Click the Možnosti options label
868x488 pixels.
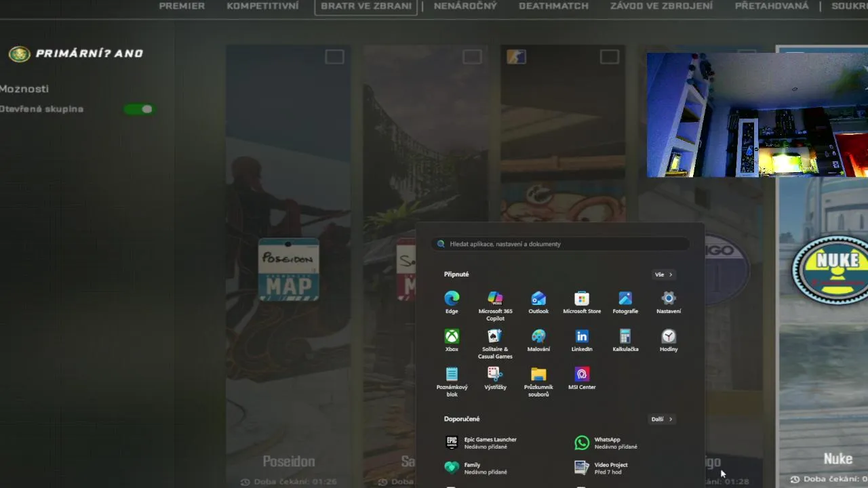click(x=24, y=89)
